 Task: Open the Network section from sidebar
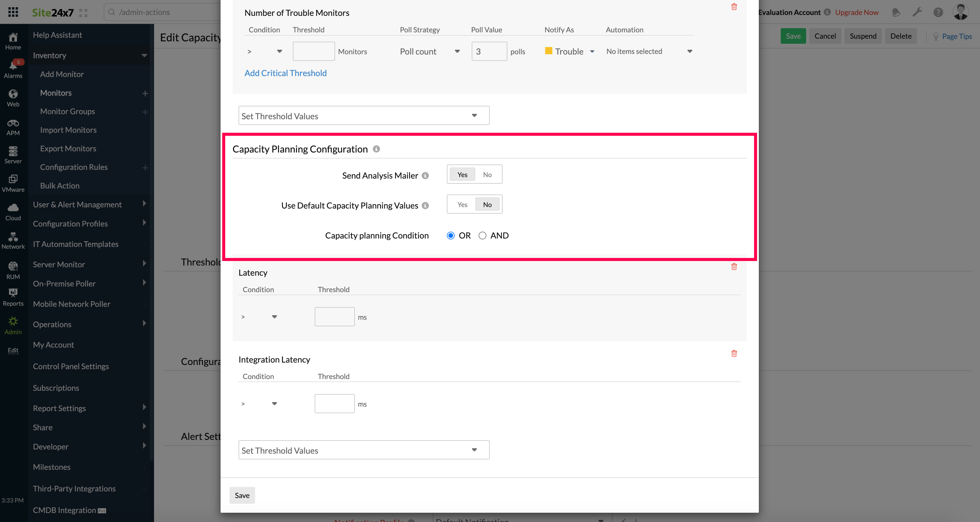[x=13, y=240]
